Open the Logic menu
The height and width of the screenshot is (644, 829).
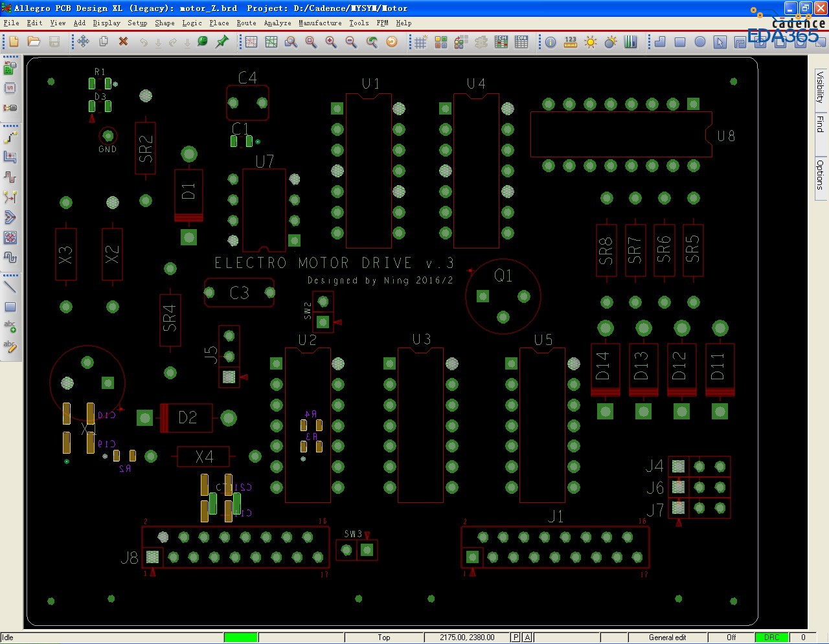pos(192,23)
